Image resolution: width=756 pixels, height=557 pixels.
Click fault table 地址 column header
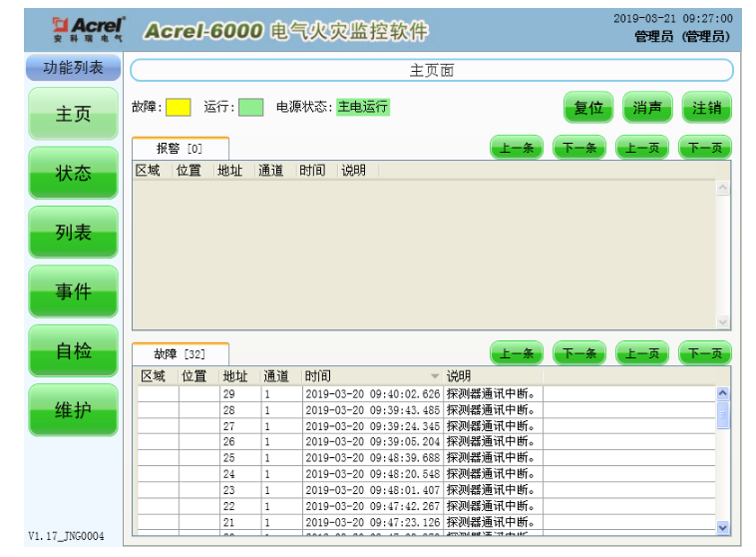tap(240, 376)
